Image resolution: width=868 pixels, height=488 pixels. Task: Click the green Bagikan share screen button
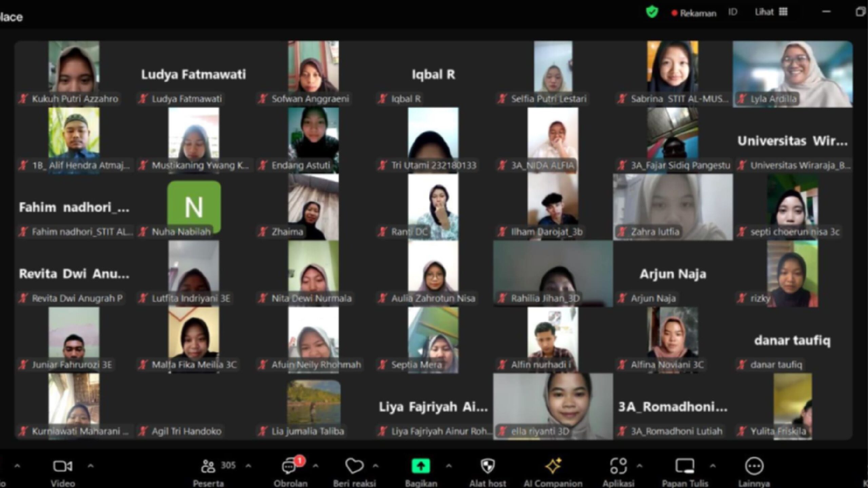tap(420, 466)
